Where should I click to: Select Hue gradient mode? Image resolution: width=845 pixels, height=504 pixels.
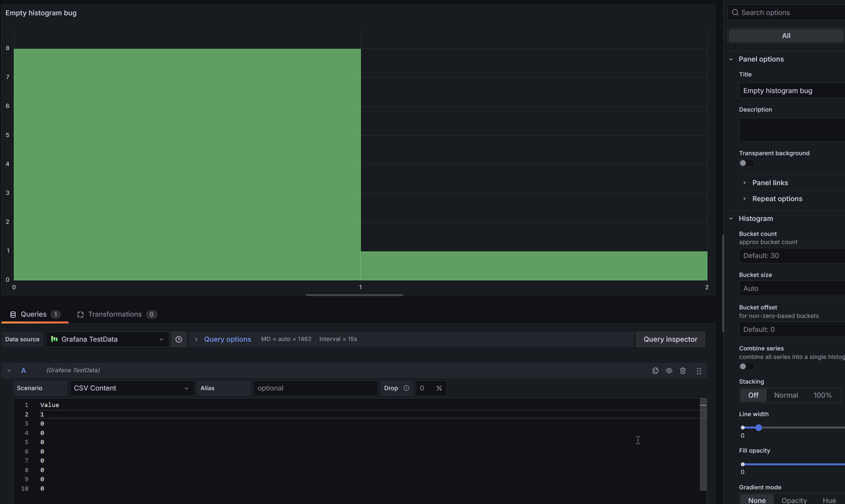[x=829, y=500]
